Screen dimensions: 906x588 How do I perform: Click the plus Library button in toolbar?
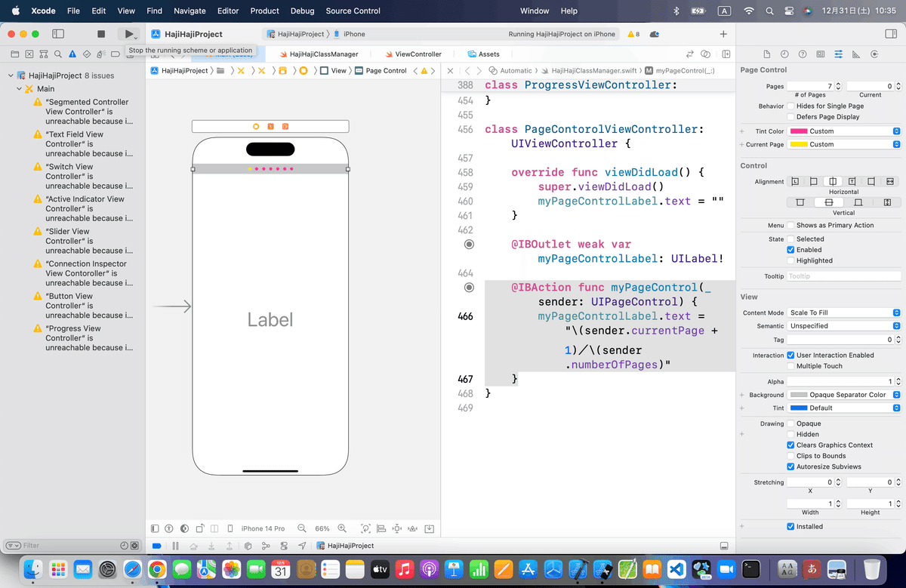(x=723, y=34)
